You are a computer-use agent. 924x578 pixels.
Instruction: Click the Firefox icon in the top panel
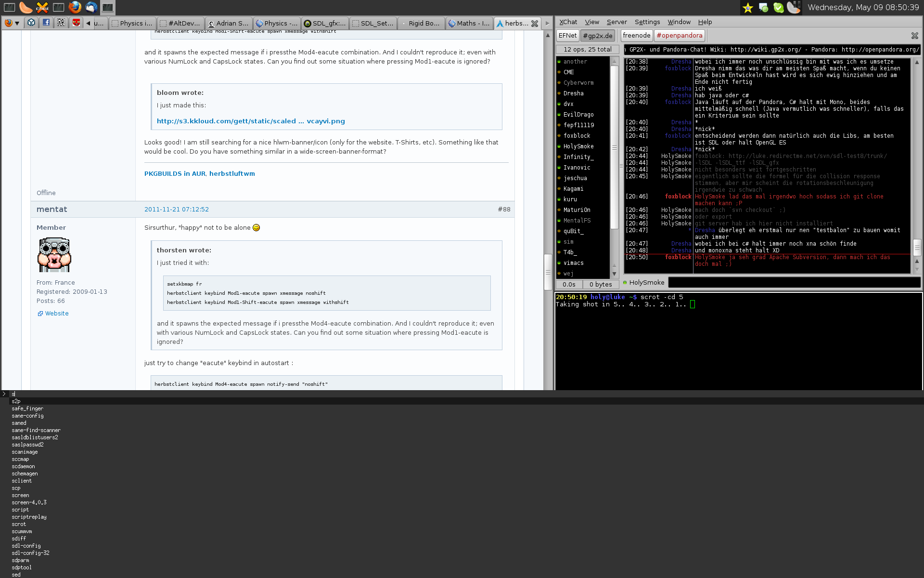[75, 7]
